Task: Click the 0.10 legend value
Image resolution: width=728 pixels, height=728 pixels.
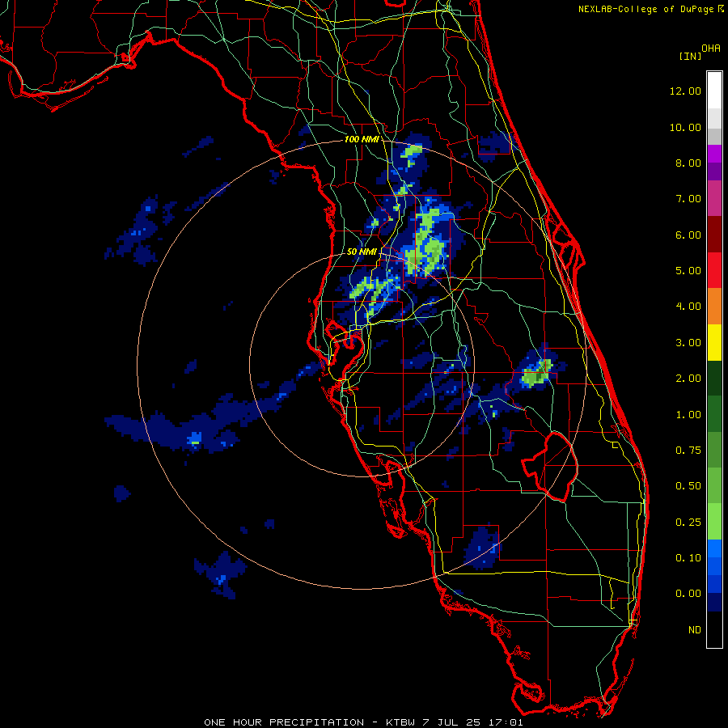Action: pyautogui.click(x=688, y=558)
